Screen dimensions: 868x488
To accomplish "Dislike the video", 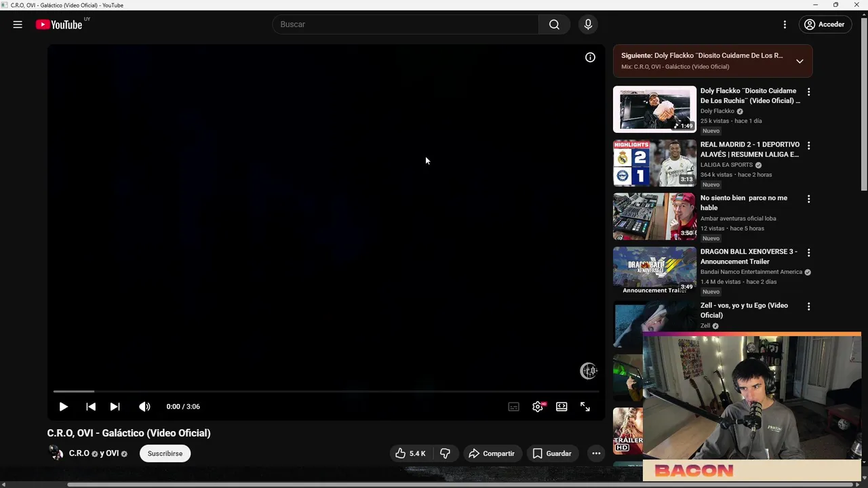I will point(445,453).
